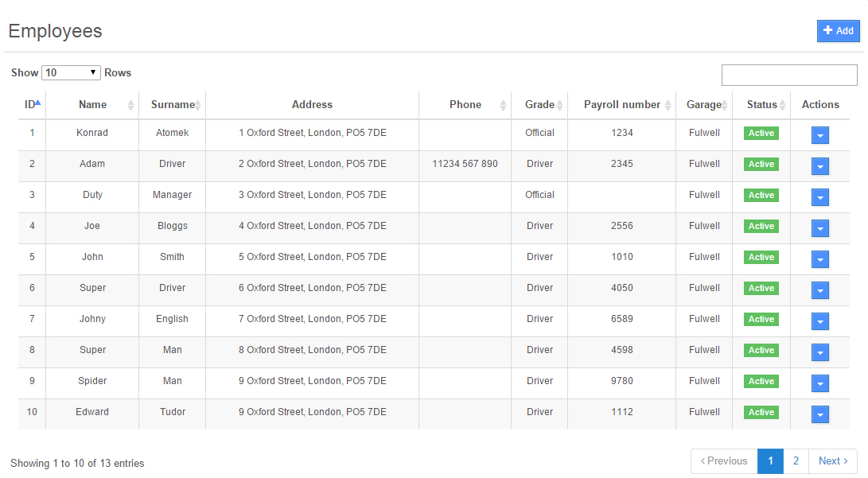Select page 1 in pagination
868x478 pixels.
pos(770,461)
